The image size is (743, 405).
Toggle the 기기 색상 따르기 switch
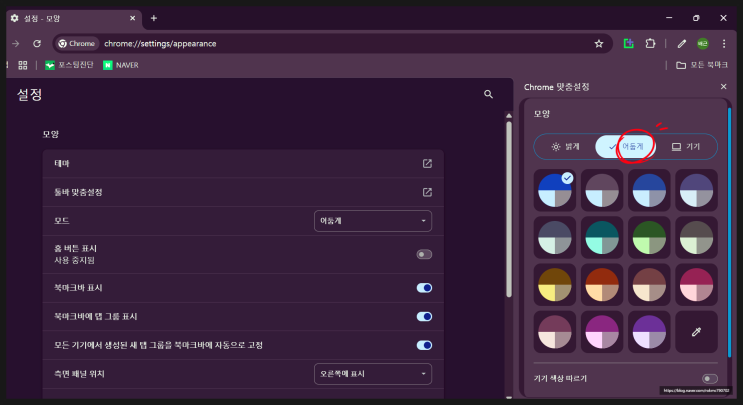pos(709,378)
